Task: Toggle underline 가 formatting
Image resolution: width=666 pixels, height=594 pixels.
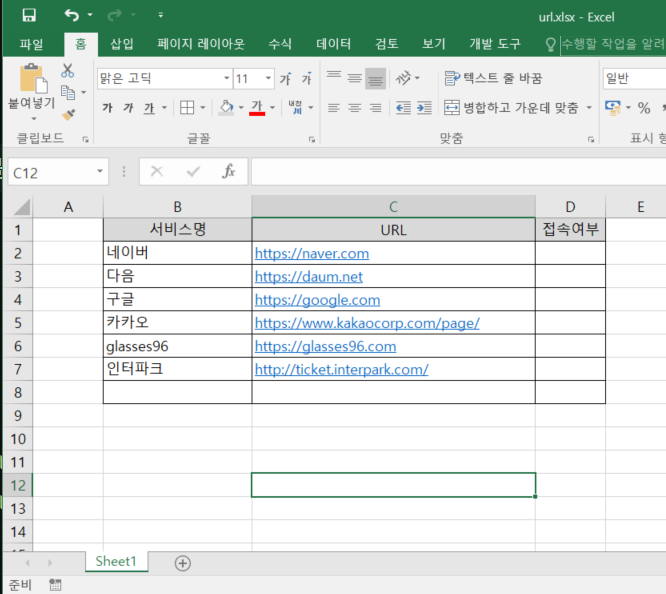Action: tap(149, 108)
